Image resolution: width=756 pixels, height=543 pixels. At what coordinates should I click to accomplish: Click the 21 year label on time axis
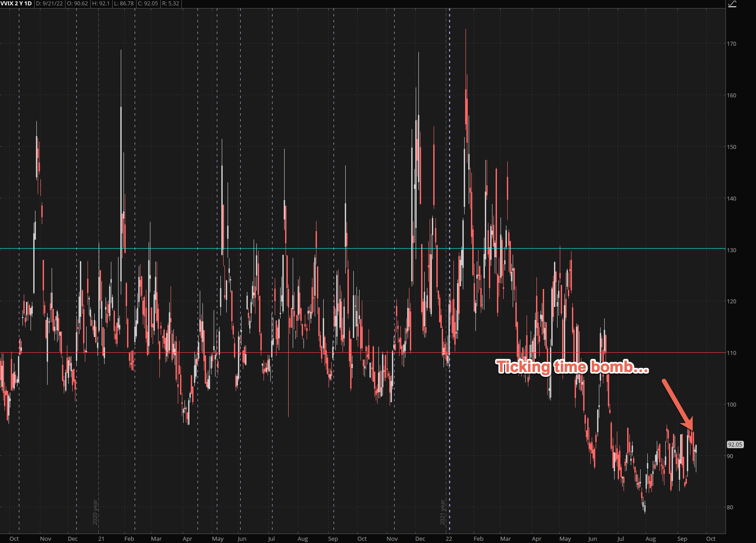(101, 539)
